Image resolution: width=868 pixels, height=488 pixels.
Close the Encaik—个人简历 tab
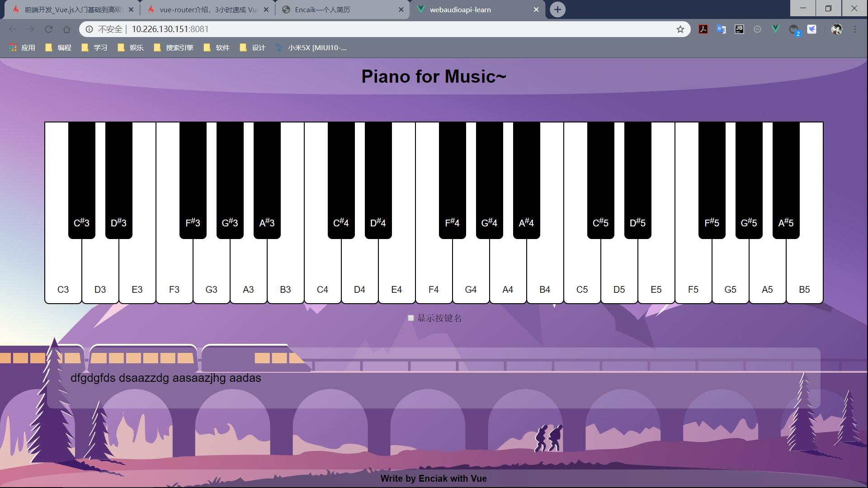pyautogui.click(x=401, y=9)
